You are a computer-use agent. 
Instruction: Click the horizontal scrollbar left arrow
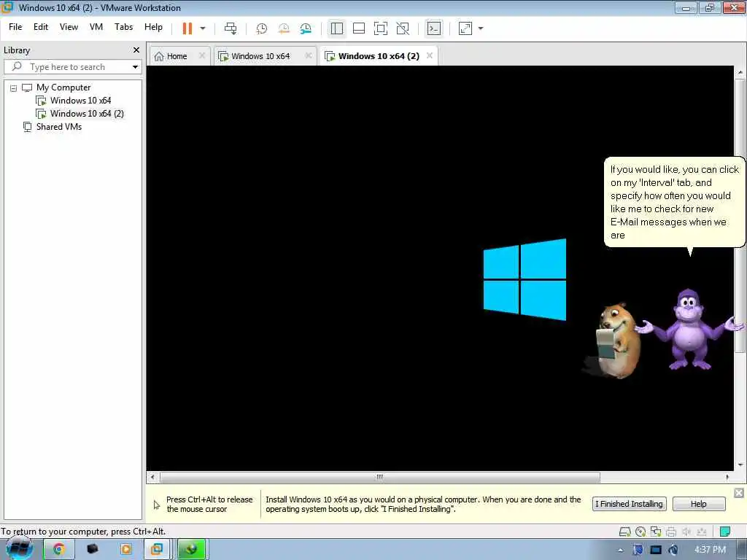coord(152,477)
